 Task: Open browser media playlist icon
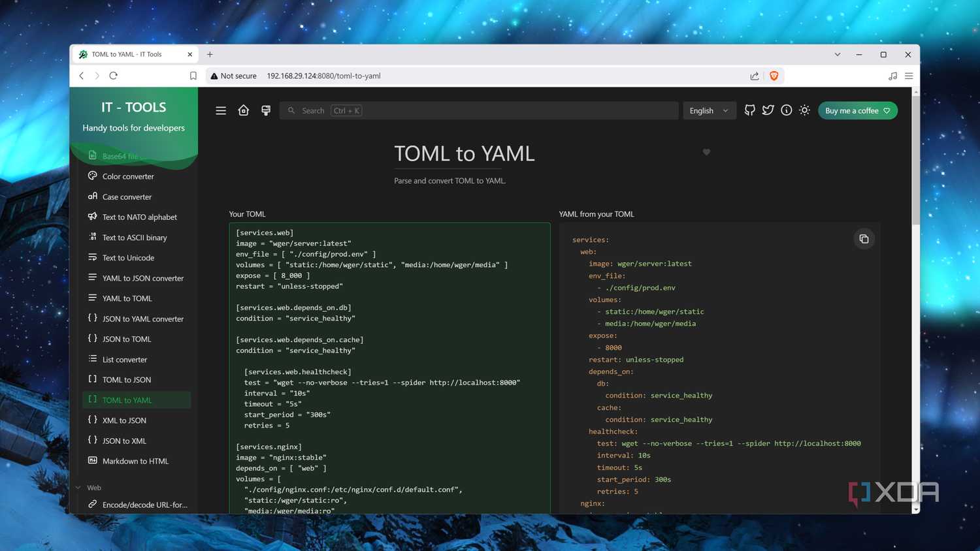[892, 76]
